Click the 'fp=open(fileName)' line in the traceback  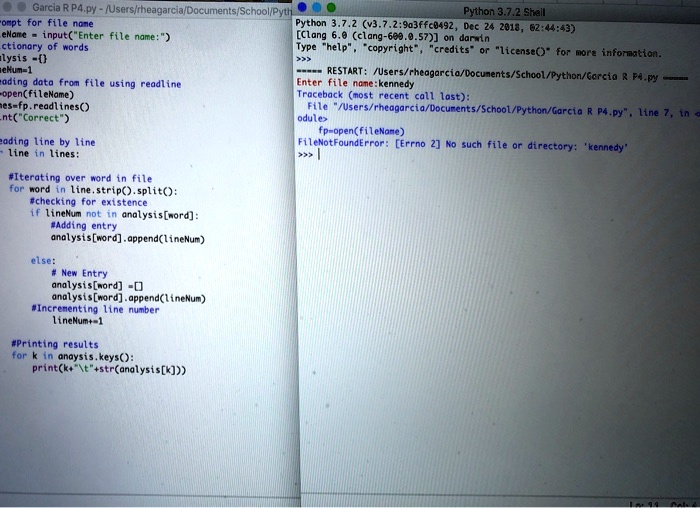(x=361, y=131)
